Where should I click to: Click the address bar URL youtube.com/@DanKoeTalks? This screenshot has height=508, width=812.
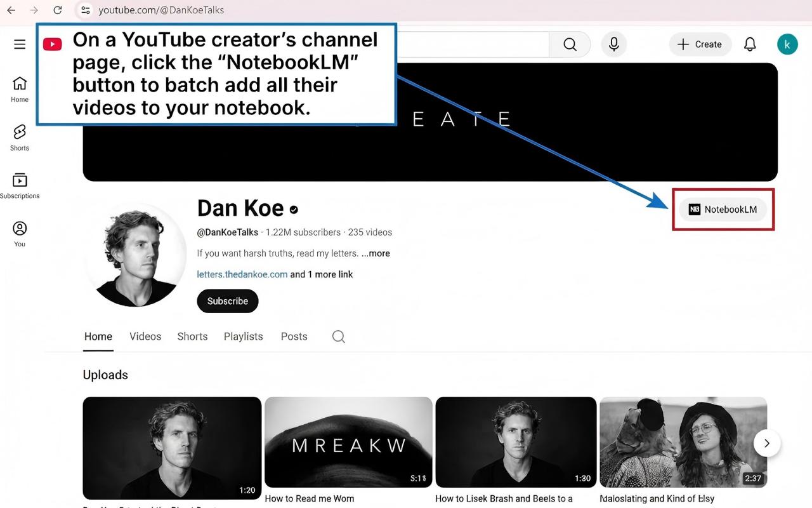pos(161,10)
